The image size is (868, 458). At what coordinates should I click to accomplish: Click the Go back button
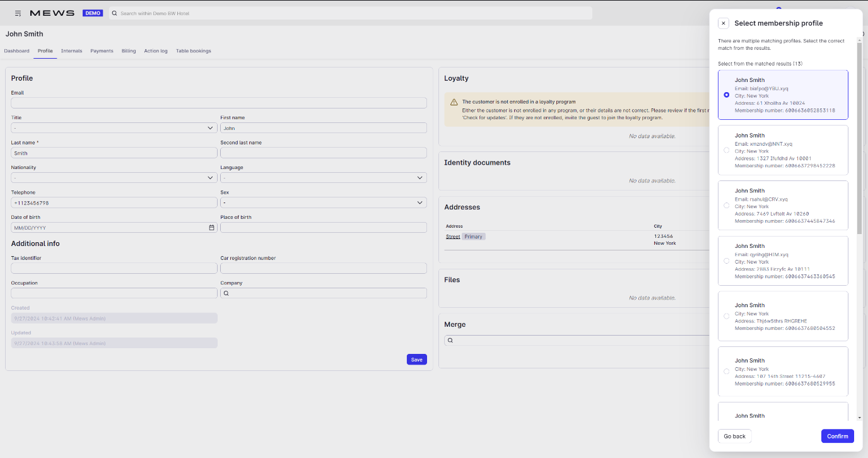point(734,436)
